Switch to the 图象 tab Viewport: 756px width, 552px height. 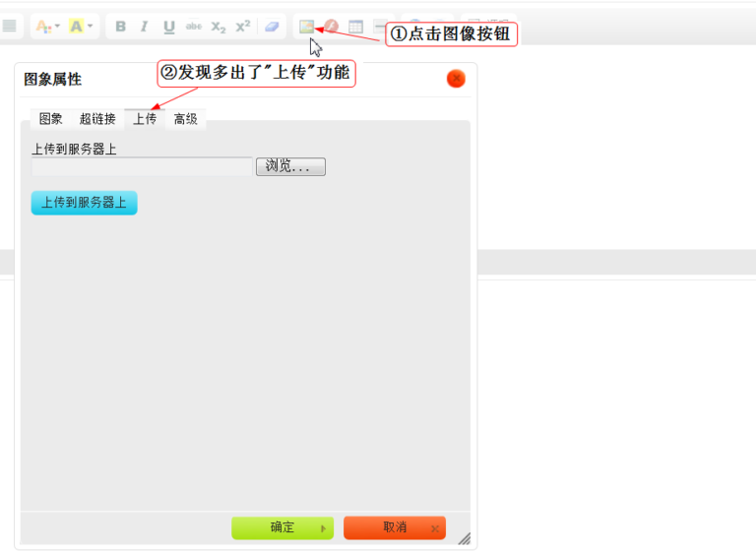click(51, 119)
